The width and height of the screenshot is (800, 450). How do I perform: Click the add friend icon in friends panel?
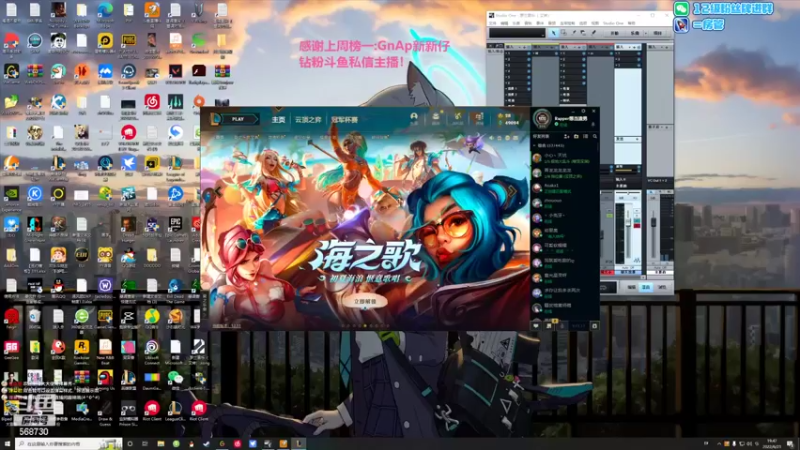tap(567, 136)
